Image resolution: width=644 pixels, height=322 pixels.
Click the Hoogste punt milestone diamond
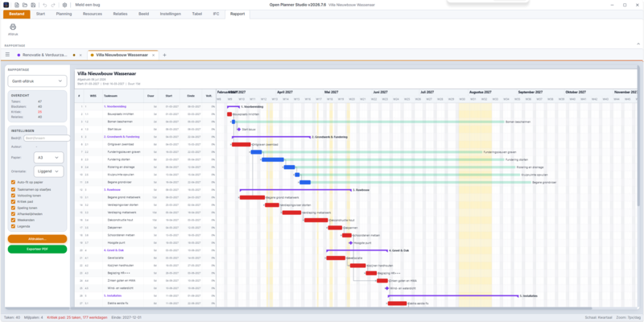pyautogui.click(x=350, y=243)
